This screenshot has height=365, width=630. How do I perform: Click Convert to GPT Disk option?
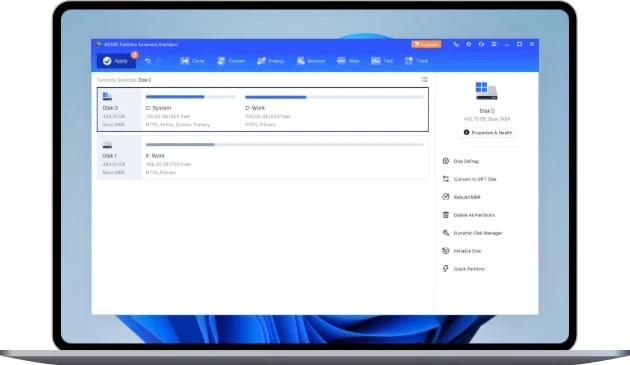[469, 179]
